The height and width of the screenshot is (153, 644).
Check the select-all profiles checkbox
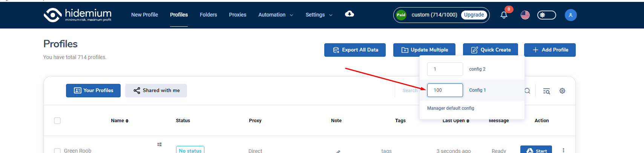click(x=57, y=121)
